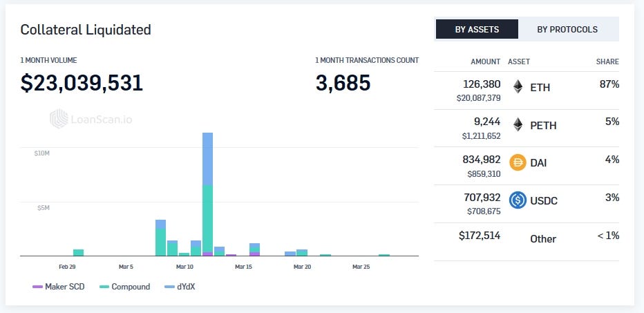Image resolution: width=644 pixels, height=313 pixels.
Task: Sort by the Share column header
Action: pos(607,61)
